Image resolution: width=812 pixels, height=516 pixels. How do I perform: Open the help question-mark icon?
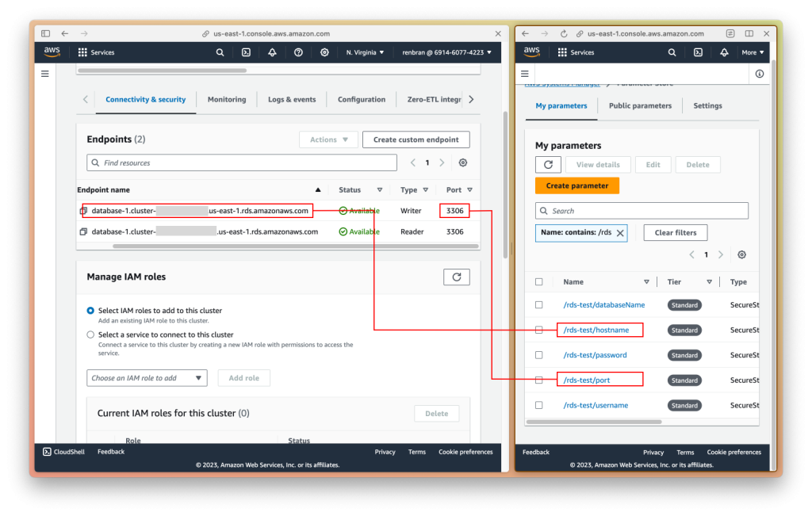tap(299, 52)
